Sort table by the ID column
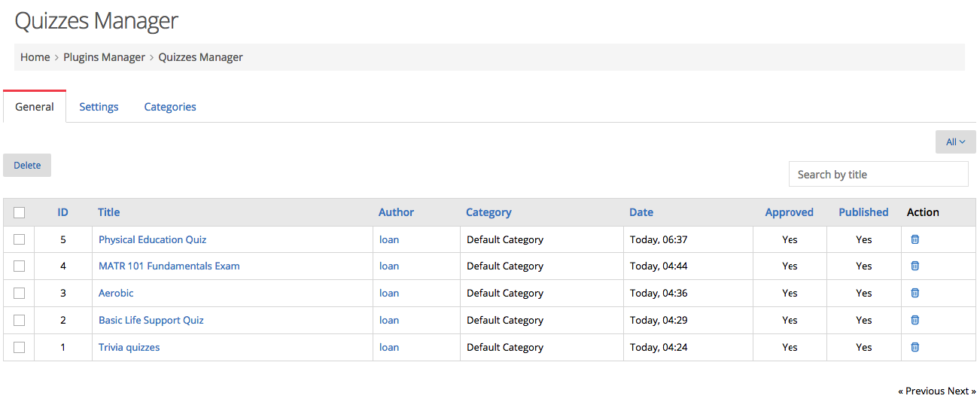Viewport: 980px width, 414px height. [63, 212]
